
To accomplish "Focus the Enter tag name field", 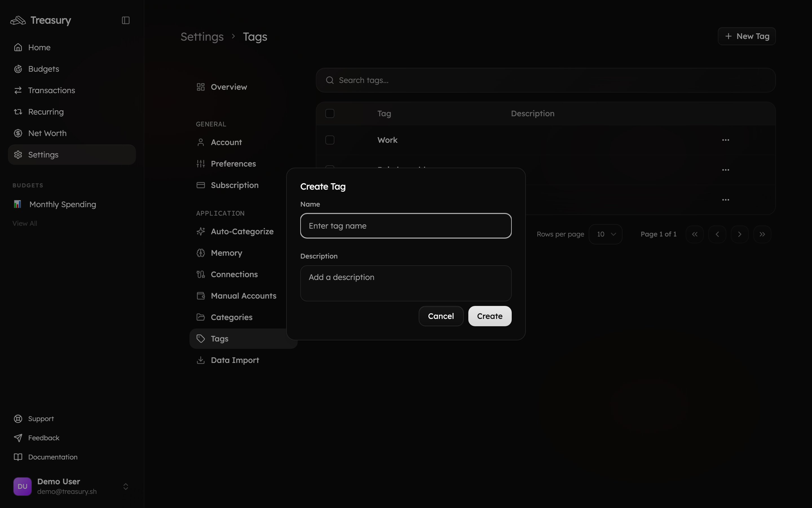I will (x=406, y=226).
